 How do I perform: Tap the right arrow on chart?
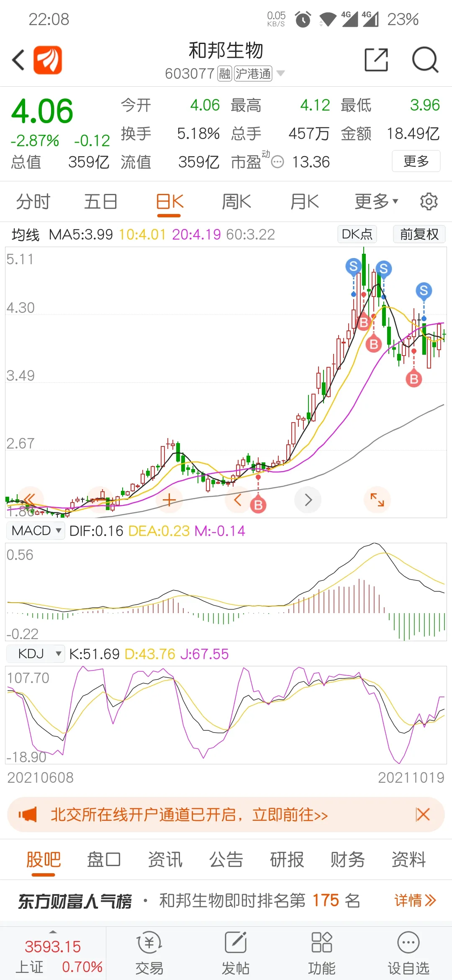pyautogui.click(x=308, y=500)
